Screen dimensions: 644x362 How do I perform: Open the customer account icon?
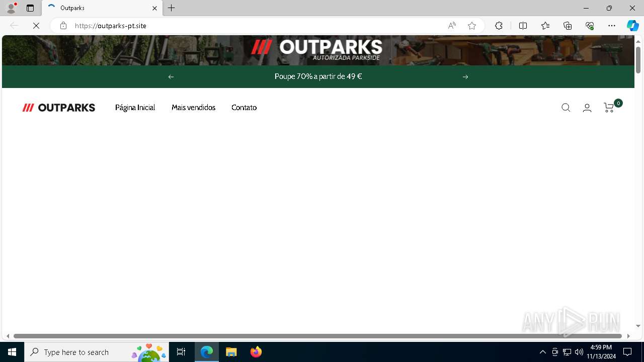(x=587, y=108)
